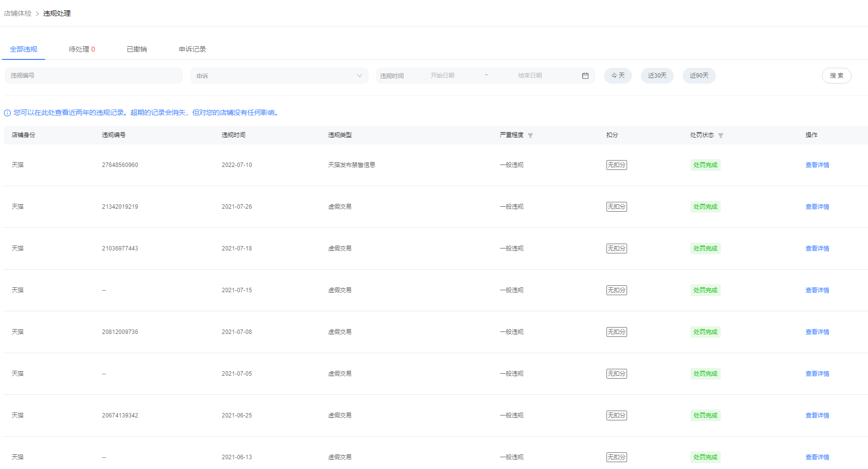
Task: Click the filter icon next to 严重程度
Action: point(530,136)
